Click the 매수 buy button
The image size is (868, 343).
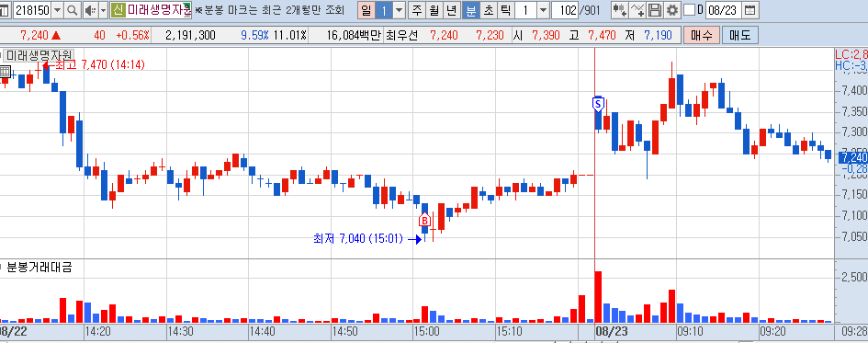coord(702,36)
